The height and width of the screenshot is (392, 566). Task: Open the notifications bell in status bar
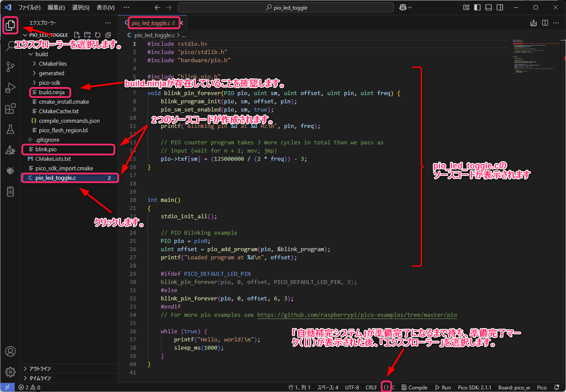point(556,387)
